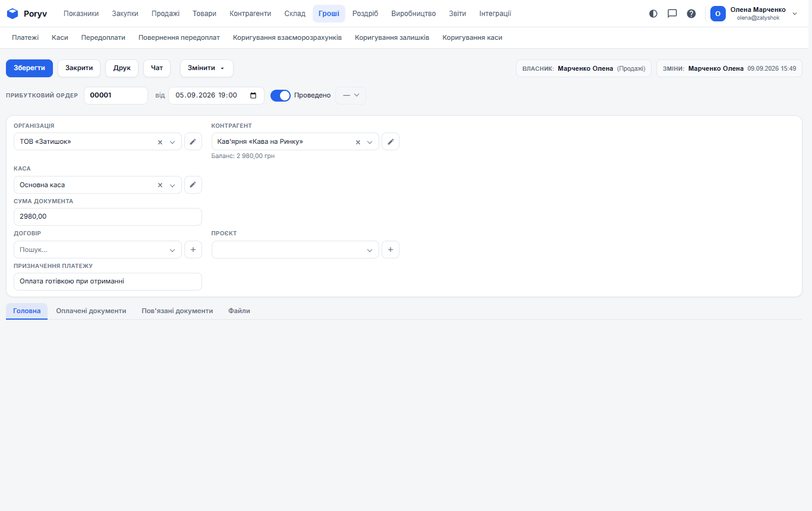This screenshot has height=511, width=812.
Task: Open the dash status dropdown near Проведено
Action: [351, 95]
